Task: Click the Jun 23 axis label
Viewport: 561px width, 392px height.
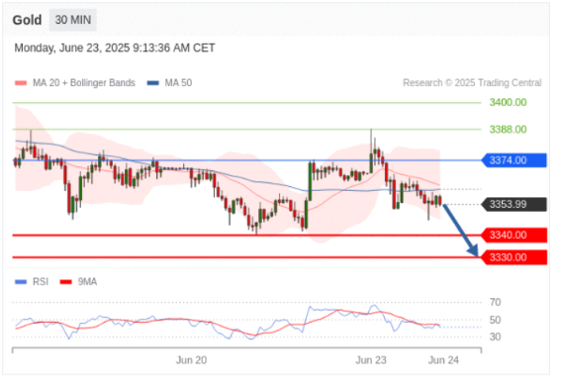Action: pyautogui.click(x=371, y=360)
